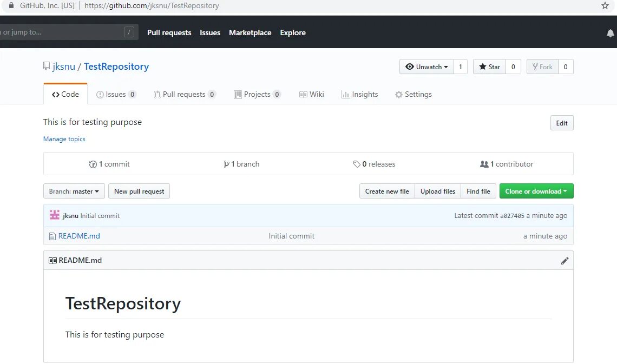Open the Insights tab
This screenshot has height=364, width=617.
coord(360,94)
